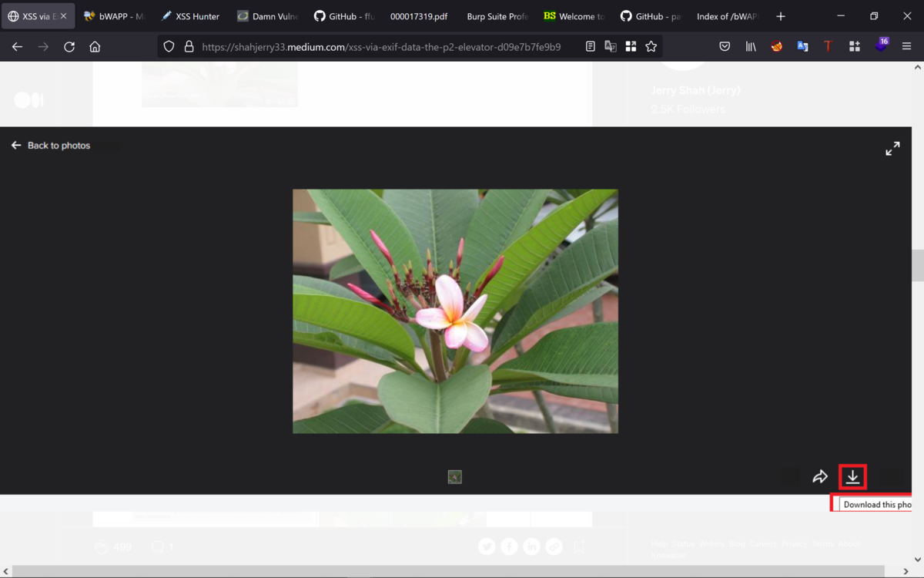Switch to the BS Welcome tab
The height and width of the screenshot is (578, 924).
(574, 16)
